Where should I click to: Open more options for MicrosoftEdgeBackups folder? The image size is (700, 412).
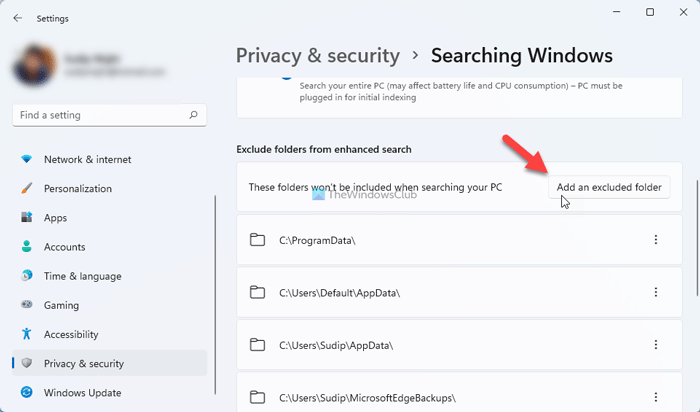(656, 397)
